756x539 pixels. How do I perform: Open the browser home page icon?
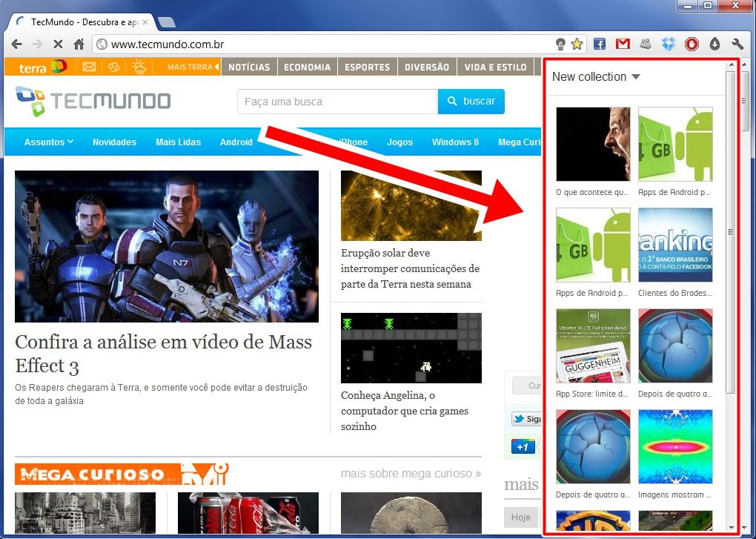pos(79,44)
